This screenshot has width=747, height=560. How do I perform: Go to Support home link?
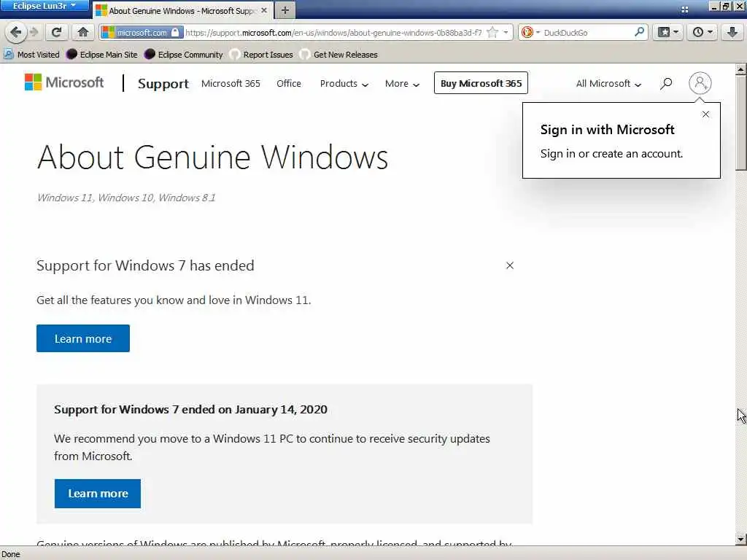coord(163,83)
